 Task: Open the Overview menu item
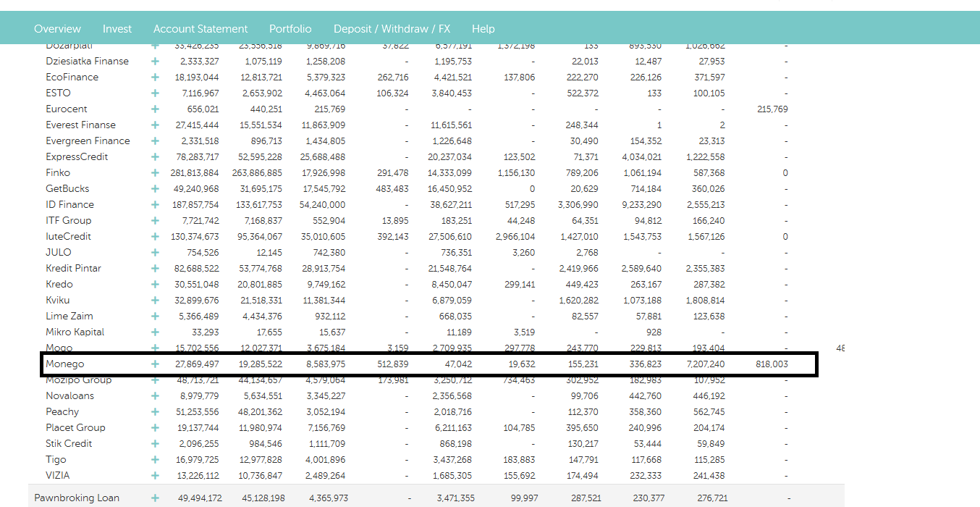57,29
